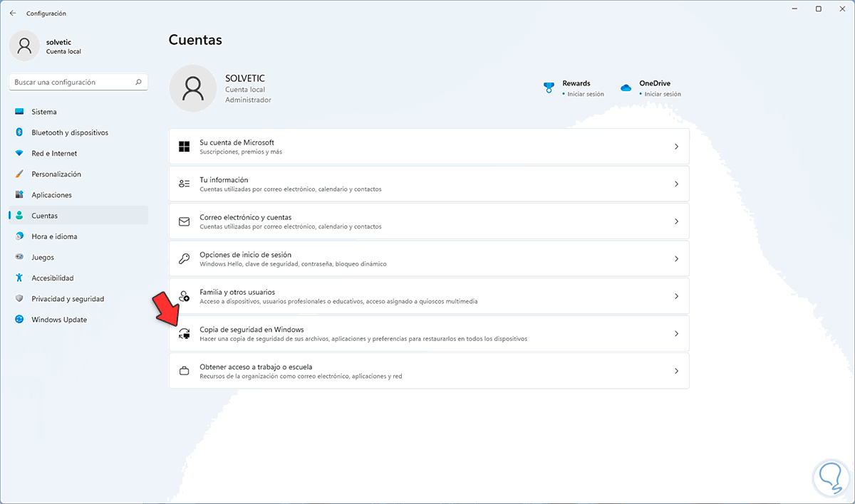Click the OneDrive label text
The image size is (855, 504).
[655, 83]
